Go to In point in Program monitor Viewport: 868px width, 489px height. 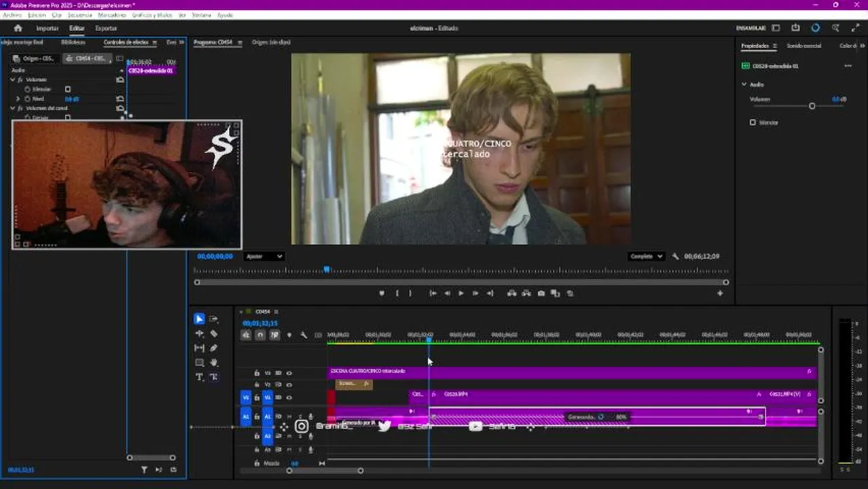click(433, 293)
